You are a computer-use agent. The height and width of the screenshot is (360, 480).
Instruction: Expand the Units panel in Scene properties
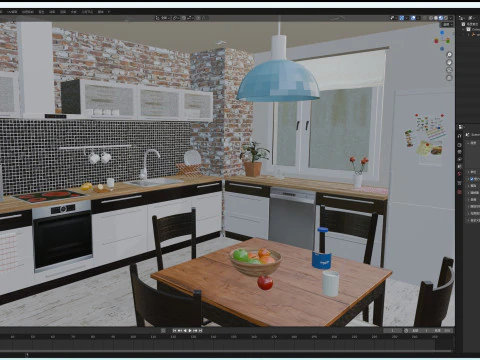(x=468, y=172)
